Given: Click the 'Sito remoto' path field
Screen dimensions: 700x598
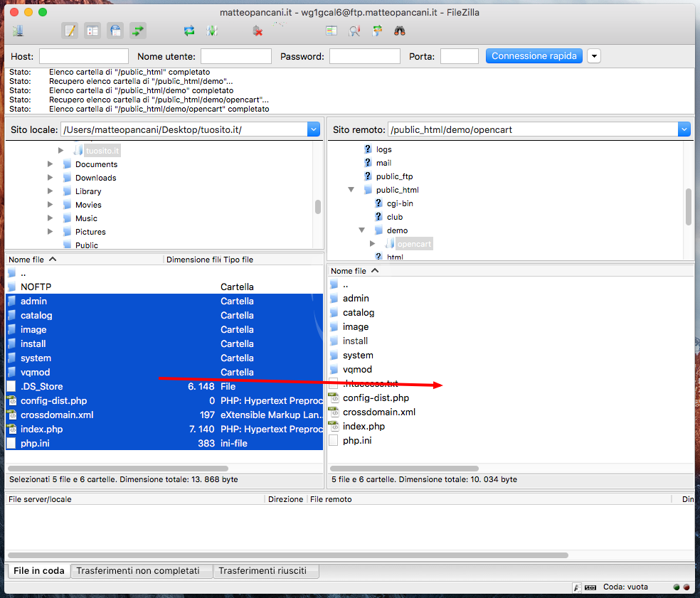Looking at the screenshot, I should [x=533, y=130].
